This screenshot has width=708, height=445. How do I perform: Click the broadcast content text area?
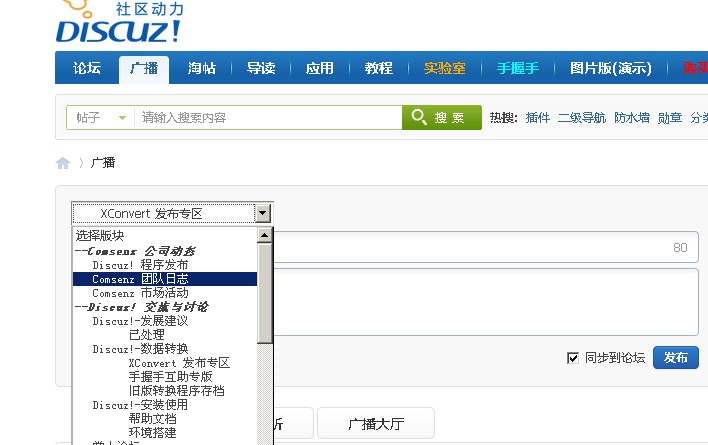pyautogui.click(x=485, y=302)
